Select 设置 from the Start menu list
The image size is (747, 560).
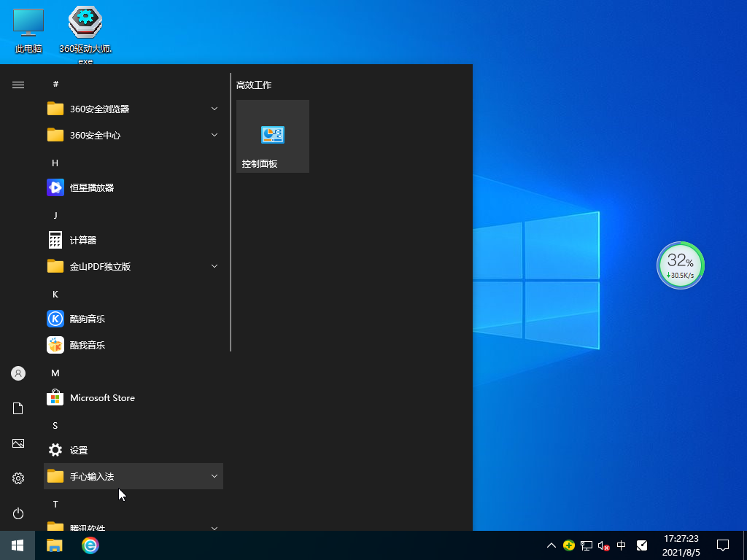click(78, 450)
